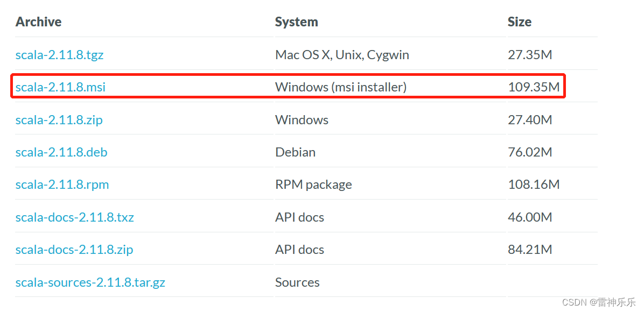Click the scala-2.11.8.rpm link

tap(62, 185)
